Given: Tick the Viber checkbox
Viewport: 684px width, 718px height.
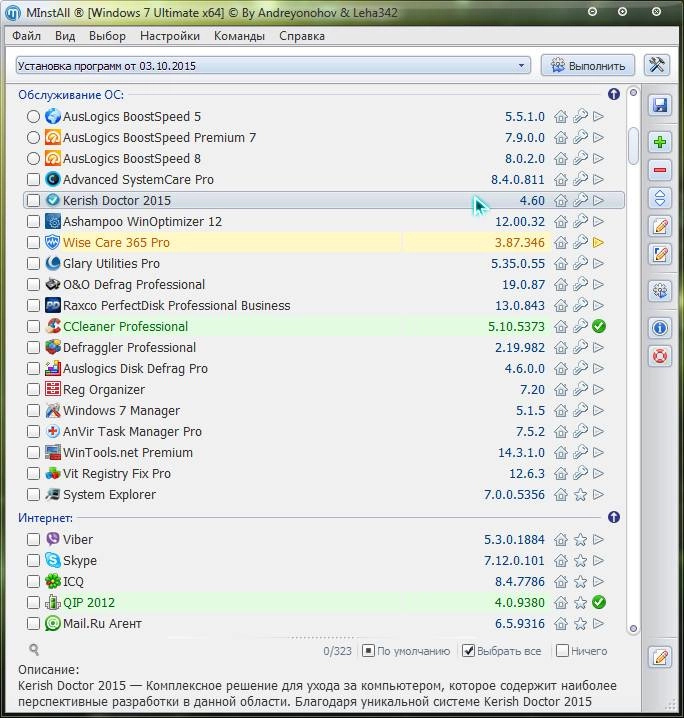Looking at the screenshot, I should coord(33,539).
